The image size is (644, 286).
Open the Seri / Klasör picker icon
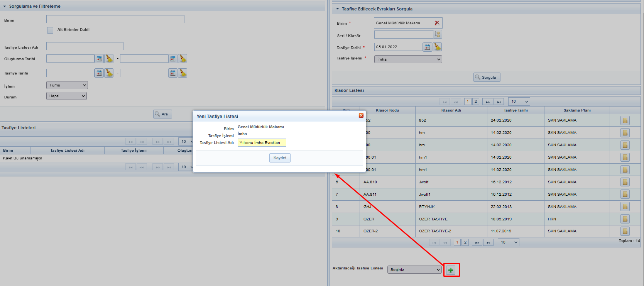click(x=437, y=35)
